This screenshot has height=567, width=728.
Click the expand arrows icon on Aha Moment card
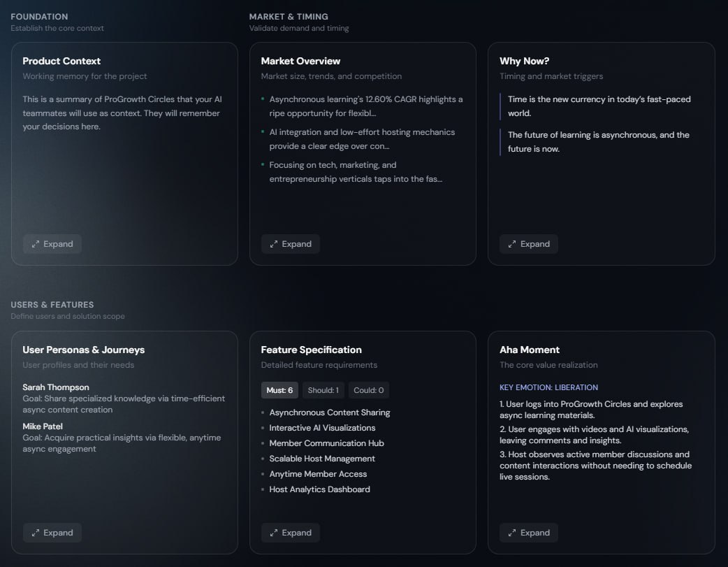512,532
